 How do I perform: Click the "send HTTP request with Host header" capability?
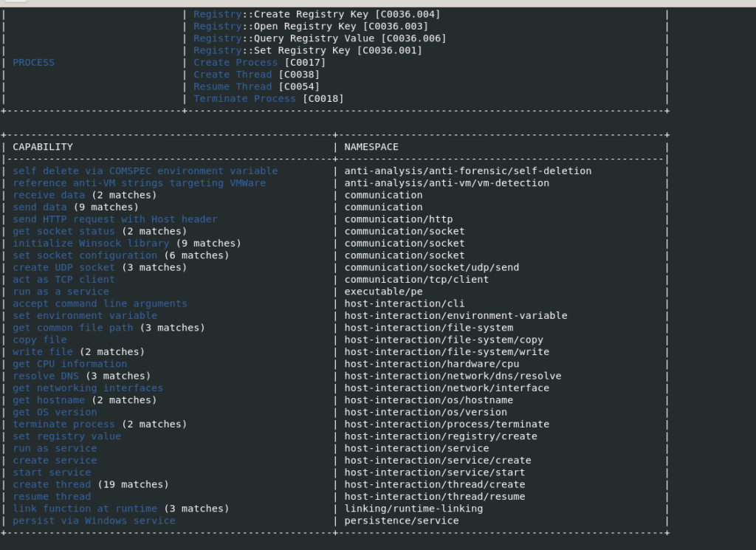point(114,219)
